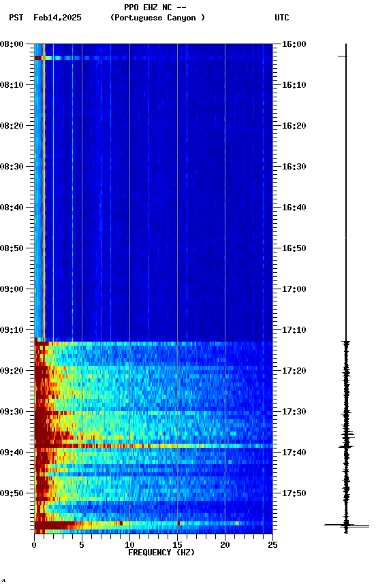Click the 16:50 UTC time label
The width and height of the screenshot is (376, 588).
[x=294, y=248]
